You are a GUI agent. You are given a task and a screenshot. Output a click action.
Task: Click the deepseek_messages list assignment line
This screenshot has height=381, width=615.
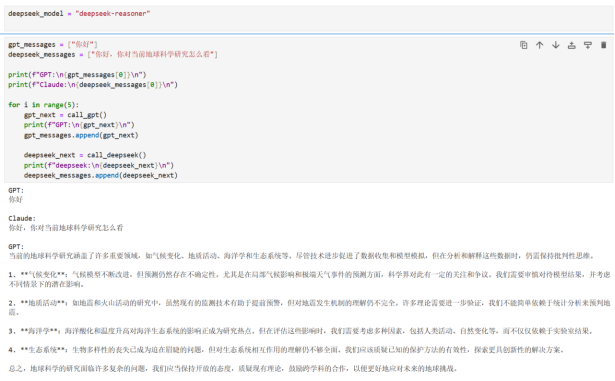point(113,54)
